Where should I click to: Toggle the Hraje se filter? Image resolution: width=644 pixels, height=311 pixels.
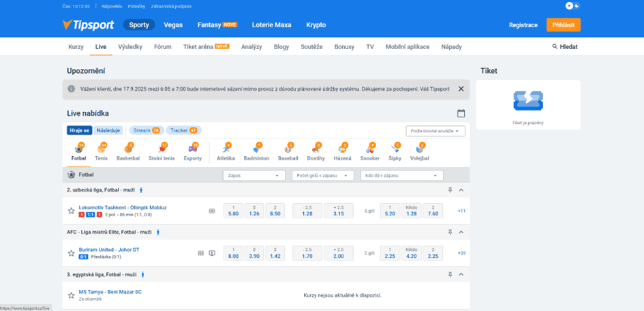[x=80, y=130]
